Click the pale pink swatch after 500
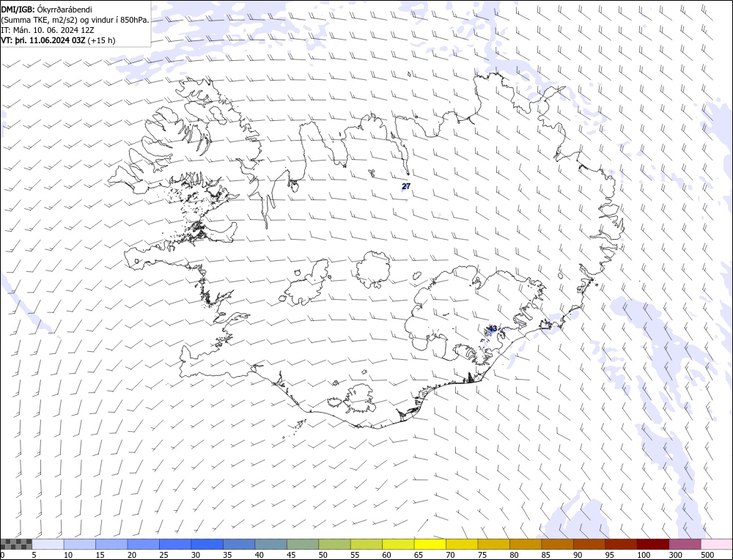733x560 pixels. coord(716,544)
